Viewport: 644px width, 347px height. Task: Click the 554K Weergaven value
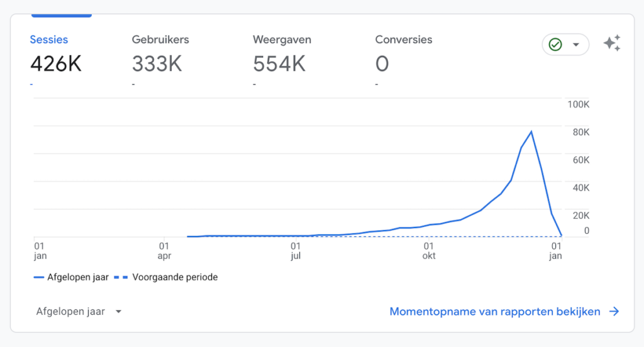279,64
